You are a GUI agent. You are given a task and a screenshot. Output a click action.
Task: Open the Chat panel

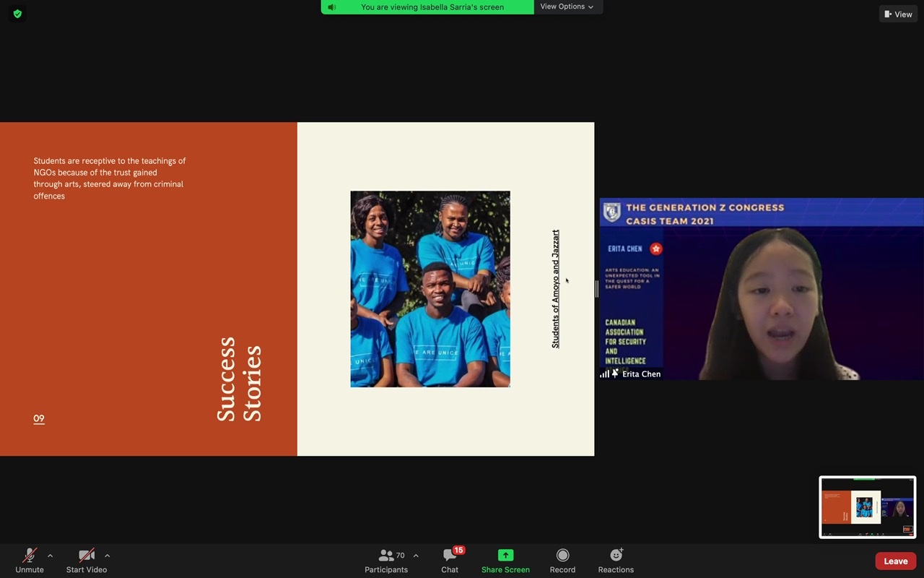450,561
